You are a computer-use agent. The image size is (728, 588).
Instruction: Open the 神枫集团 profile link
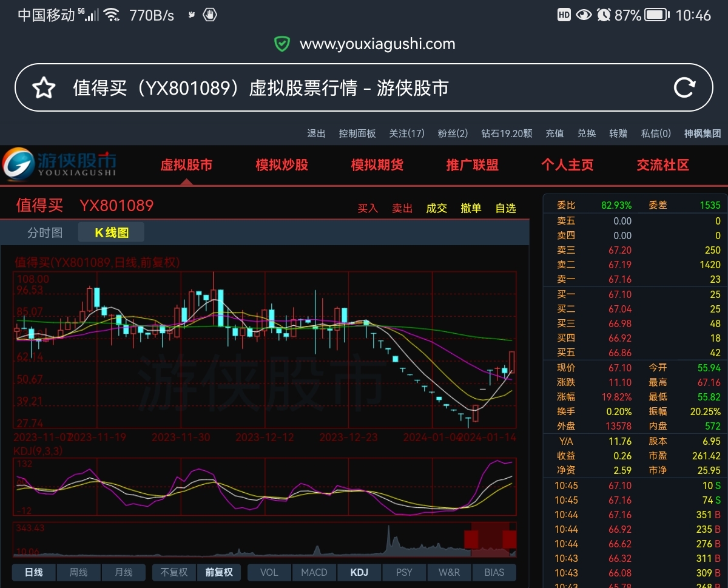pos(703,133)
